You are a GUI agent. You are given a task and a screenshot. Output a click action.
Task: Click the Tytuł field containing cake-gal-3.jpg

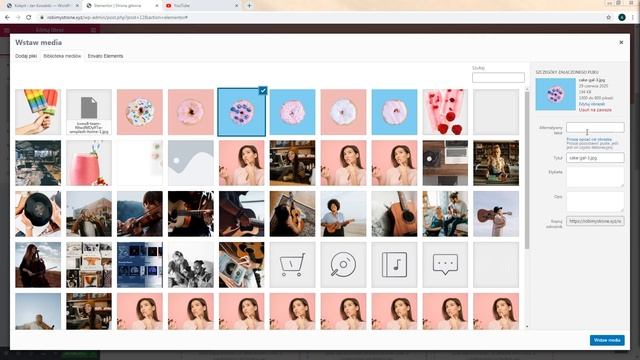[595, 158]
